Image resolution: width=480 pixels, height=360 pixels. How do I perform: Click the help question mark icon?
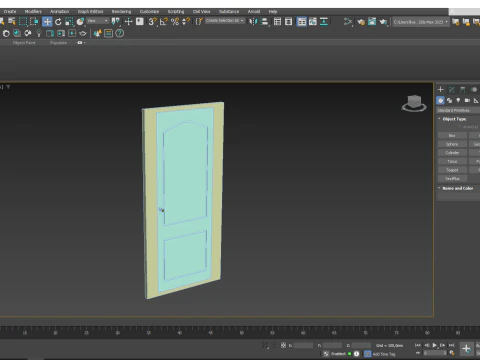(119, 33)
